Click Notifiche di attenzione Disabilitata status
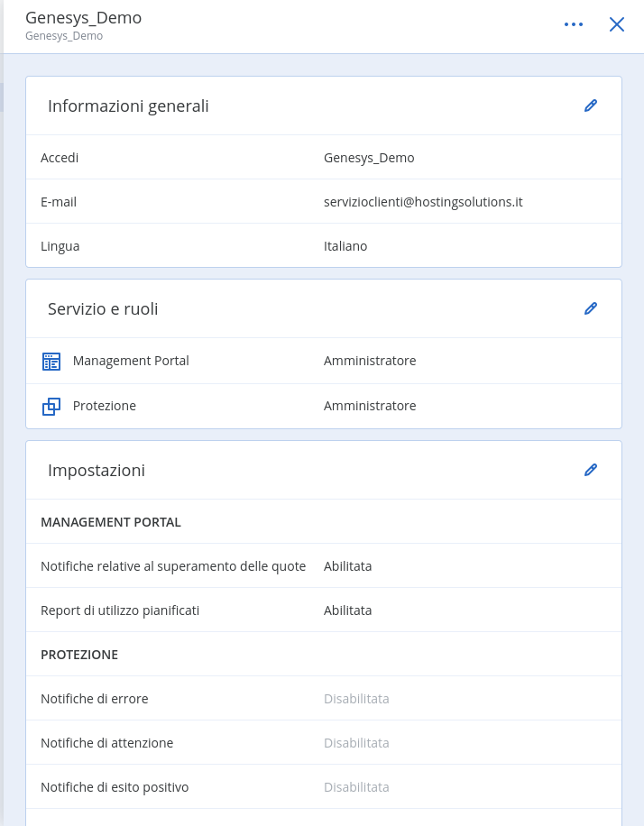This screenshot has height=826, width=644. pyautogui.click(x=356, y=743)
